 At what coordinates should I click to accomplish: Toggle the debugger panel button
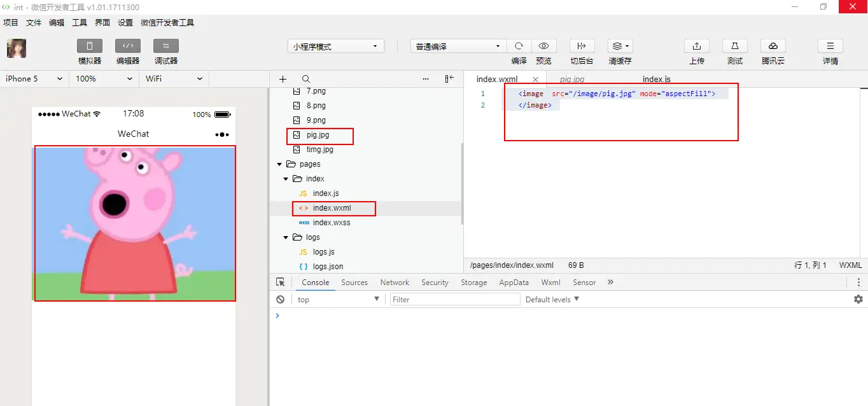[166, 46]
